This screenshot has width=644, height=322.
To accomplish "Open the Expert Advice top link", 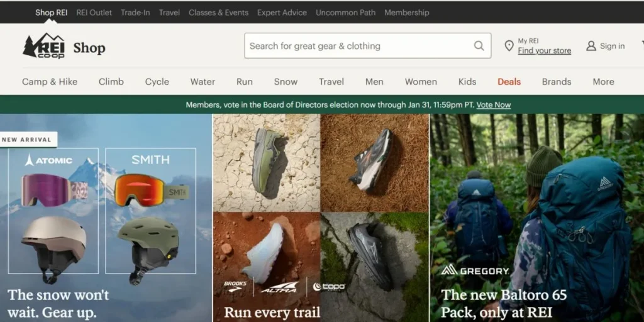I will (x=282, y=13).
